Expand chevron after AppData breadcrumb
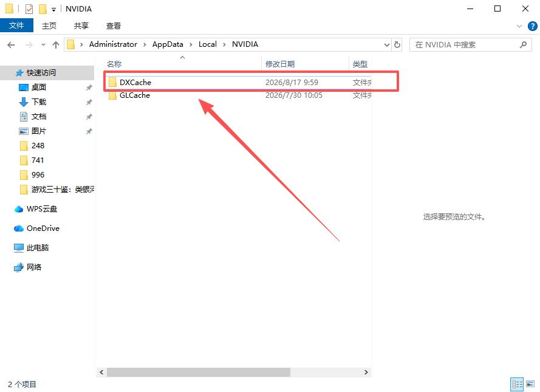The height and width of the screenshot is (392, 540). pos(191,45)
